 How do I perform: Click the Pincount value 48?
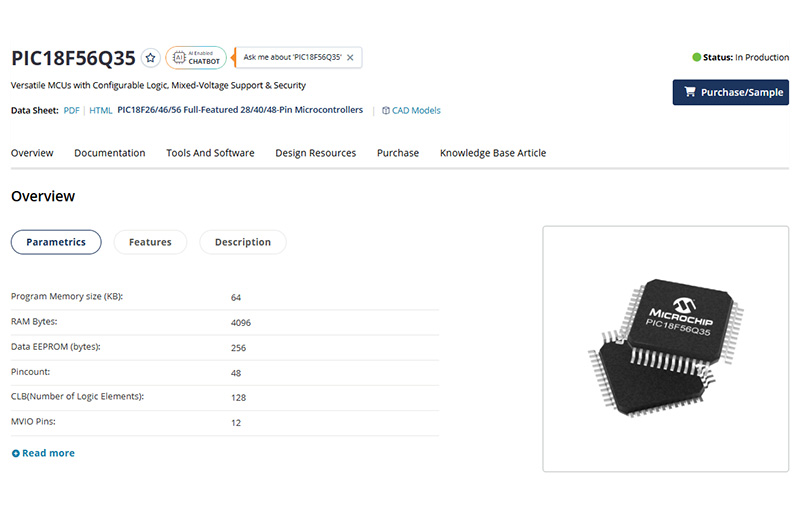pos(236,373)
